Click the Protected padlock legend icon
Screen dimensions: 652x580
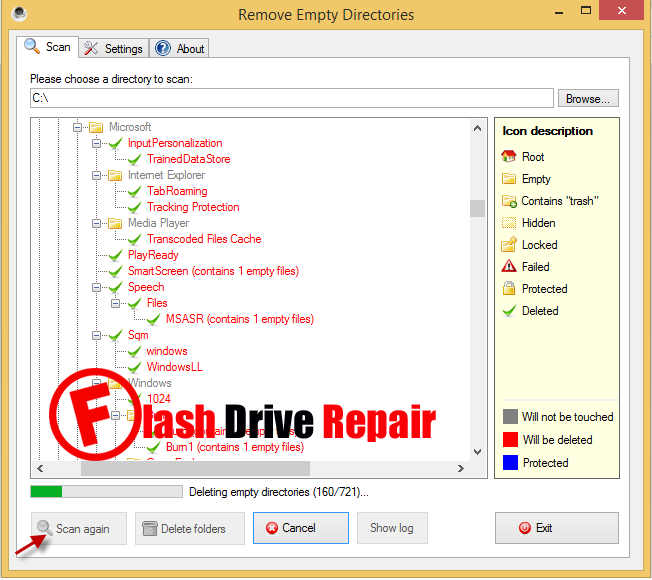[509, 289]
